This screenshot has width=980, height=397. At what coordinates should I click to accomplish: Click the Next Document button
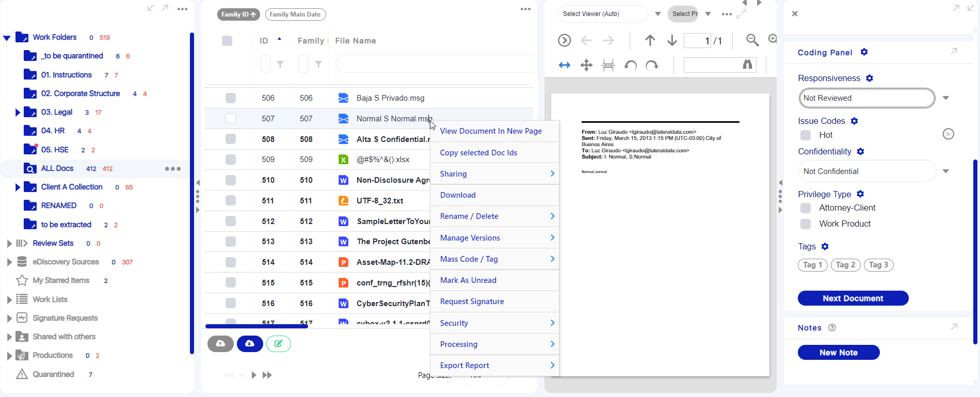(x=853, y=298)
